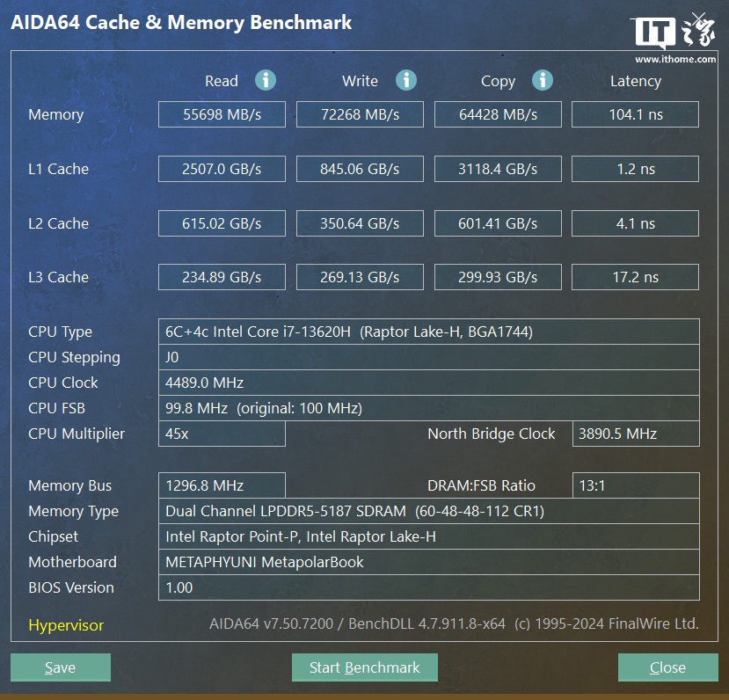Click the BIOS Version field 1.00
The image size is (729, 700).
click(x=428, y=587)
